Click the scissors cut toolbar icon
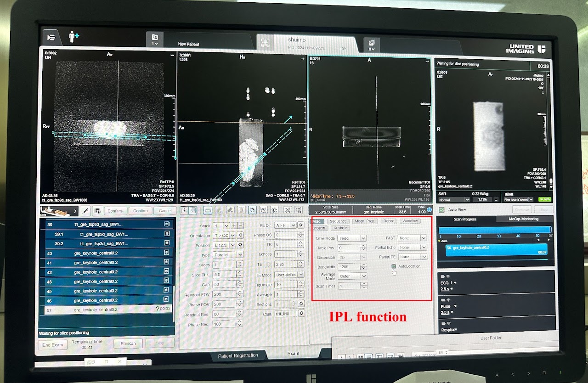The image size is (588, 383). click(287, 210)
